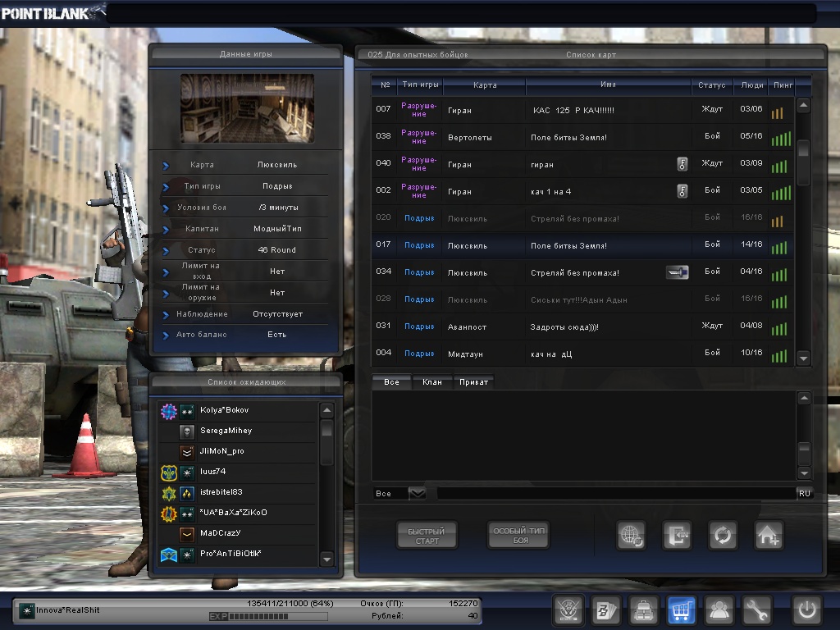Switch to the Клан chat tab
This screenshot has height=630, width=840.
pos(432,382)
